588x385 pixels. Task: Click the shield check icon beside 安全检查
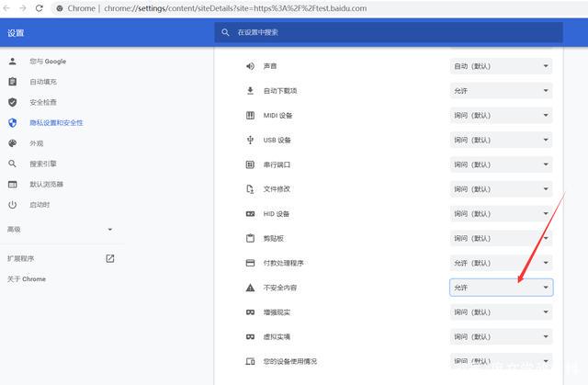click(x=12, y=102)
